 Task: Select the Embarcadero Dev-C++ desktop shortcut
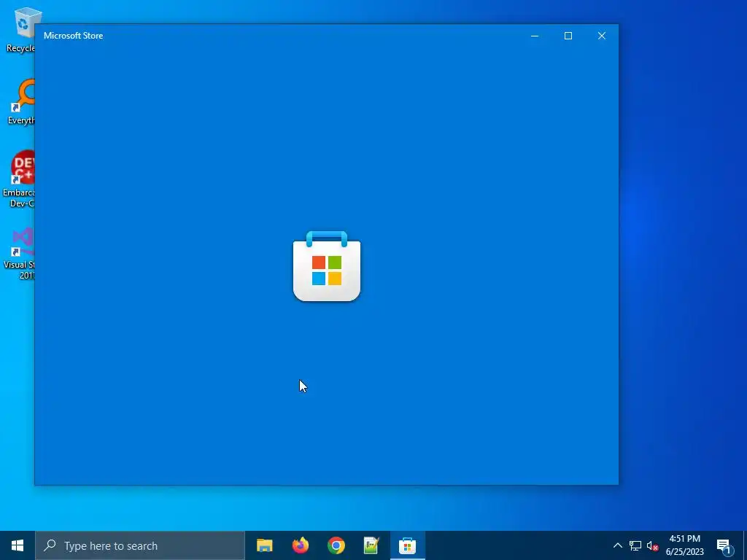pos(18,179)
